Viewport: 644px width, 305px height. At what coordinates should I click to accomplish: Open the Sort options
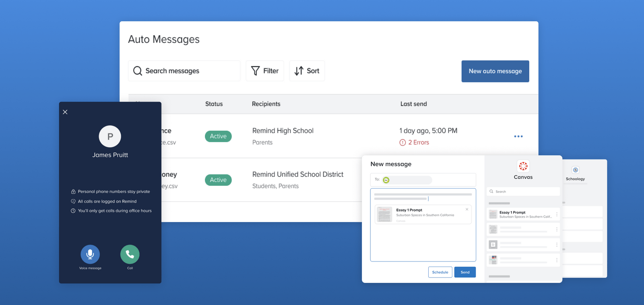(307, 71)
